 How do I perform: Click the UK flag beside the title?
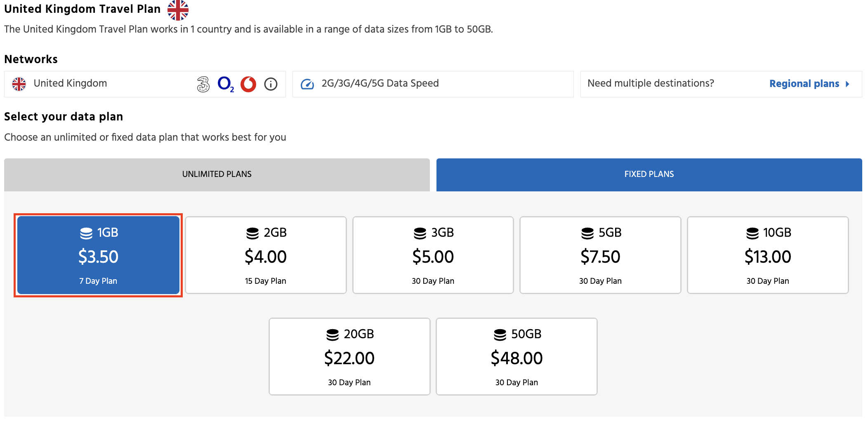click(x=178, y=10)
